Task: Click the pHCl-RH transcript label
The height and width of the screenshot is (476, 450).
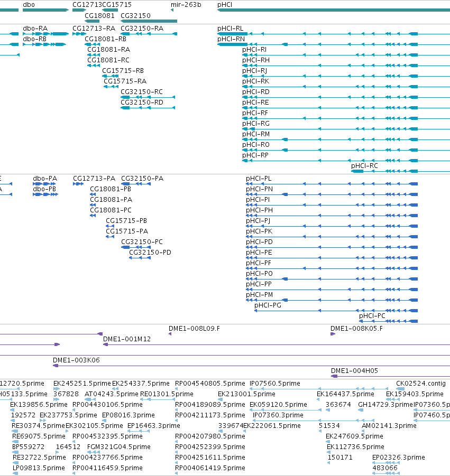Action: pyautogui.click(x=256, y=60)
